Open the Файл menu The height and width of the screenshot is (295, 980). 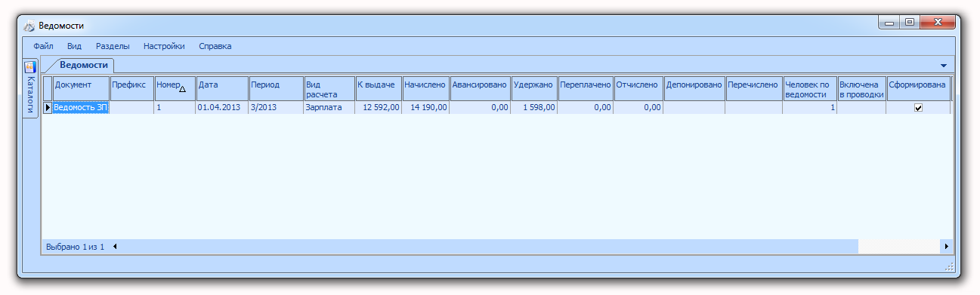pyautogui.click(x=43, y=46)
